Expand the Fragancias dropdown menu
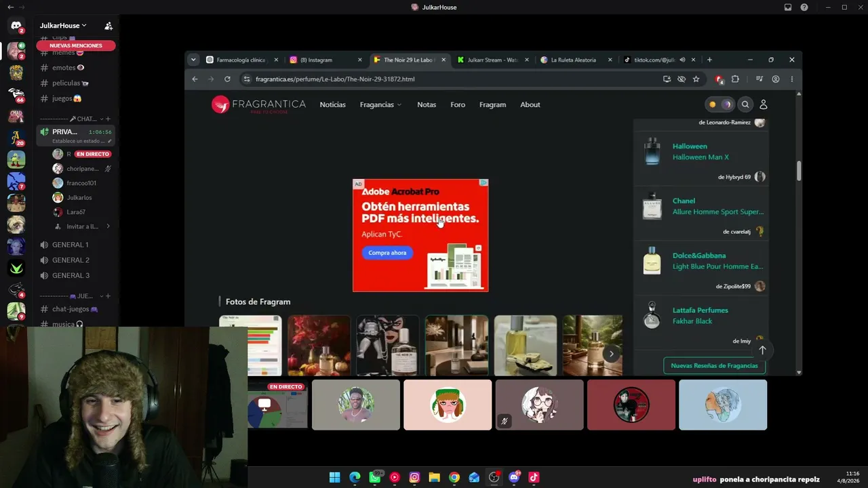 click(380, 104)
